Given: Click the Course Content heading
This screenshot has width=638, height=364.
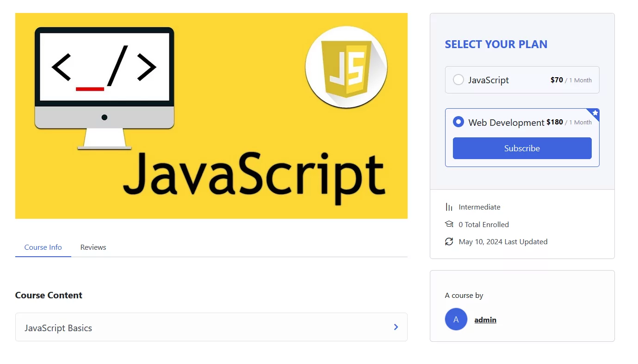Looking at the screenshot, I should click(49, 295).
